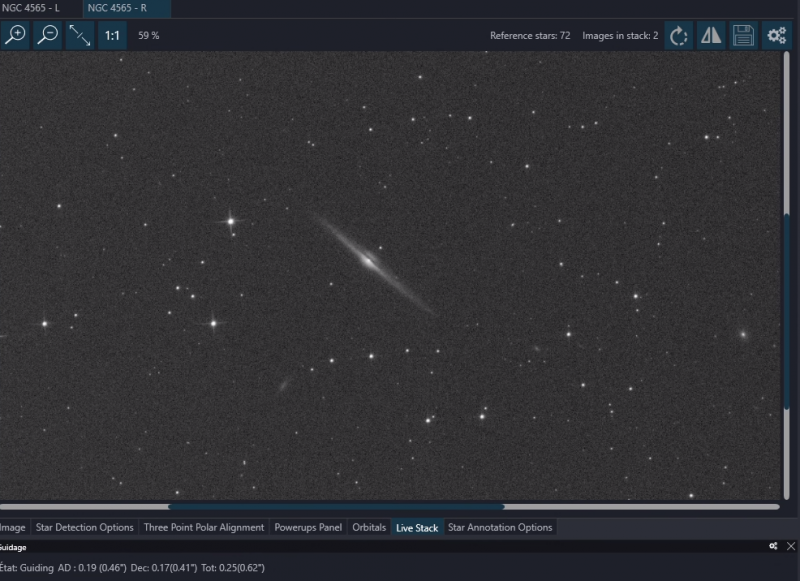Click the Guidage panel title
The image size is (800, 581).
pyautogui.click(x=13, y=547)
